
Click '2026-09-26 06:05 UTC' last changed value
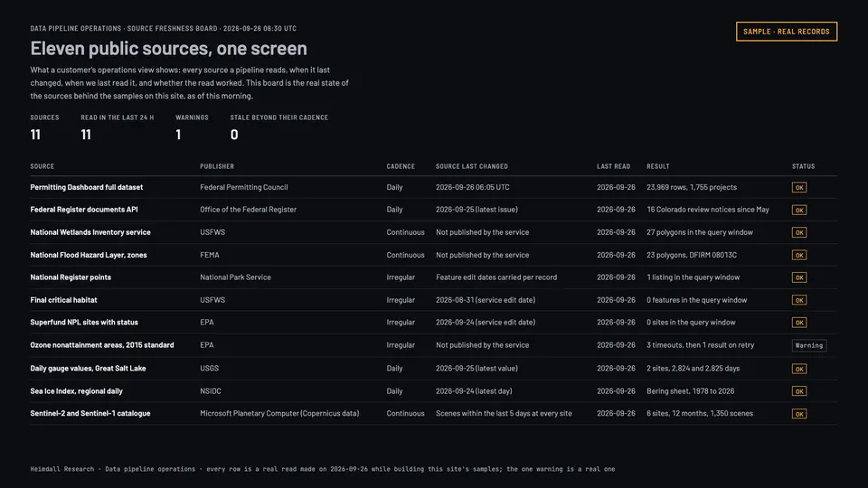pyautogui.click(x=472, y=187)
